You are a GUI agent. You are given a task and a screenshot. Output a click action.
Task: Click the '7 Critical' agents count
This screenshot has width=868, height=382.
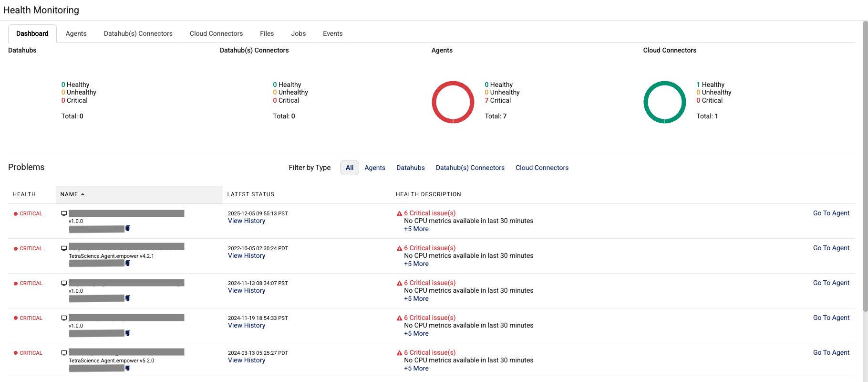point(497,100)
